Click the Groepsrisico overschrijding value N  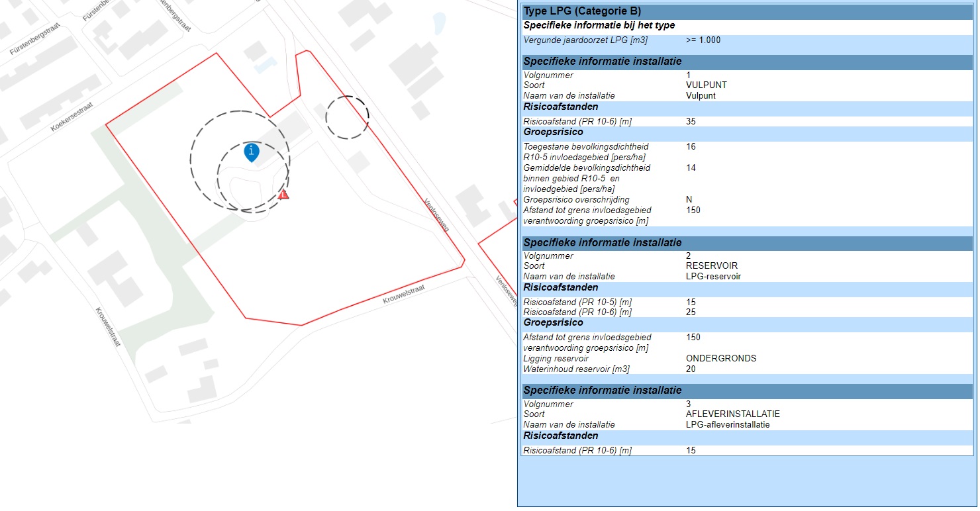tap(689, 200)
